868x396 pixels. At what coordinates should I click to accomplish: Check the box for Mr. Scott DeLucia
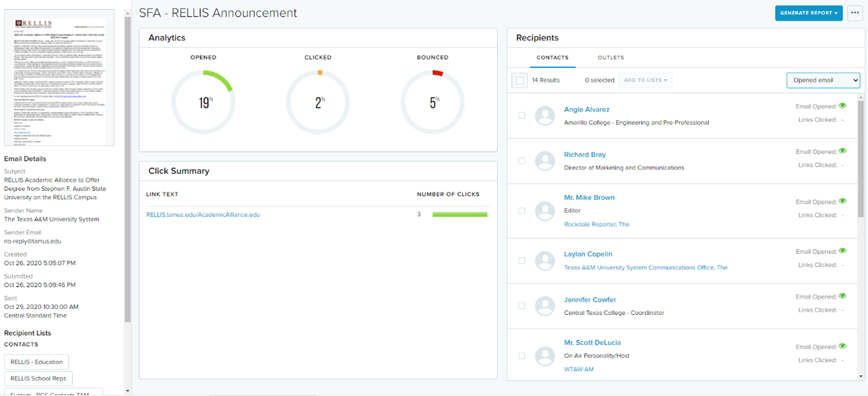pos(521,356)
